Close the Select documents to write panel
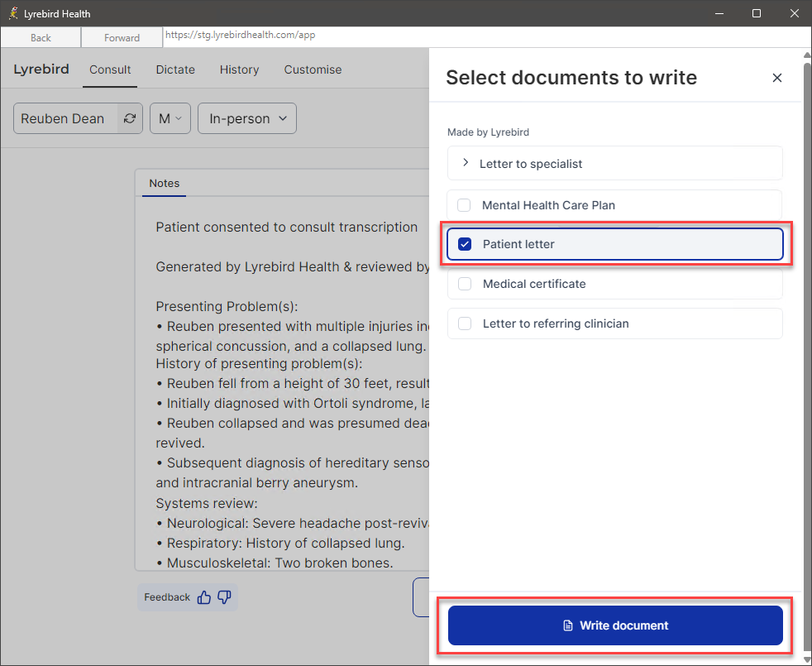 point(776,78)
